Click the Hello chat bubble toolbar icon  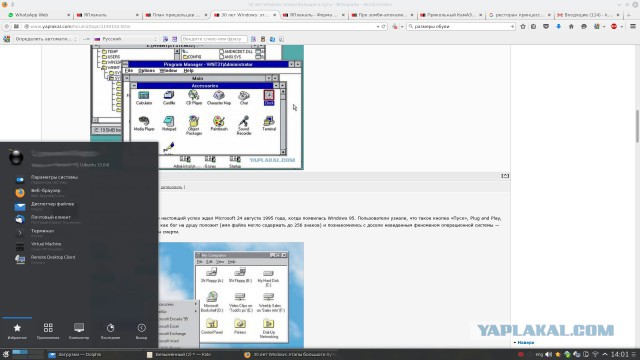point(584,27)
